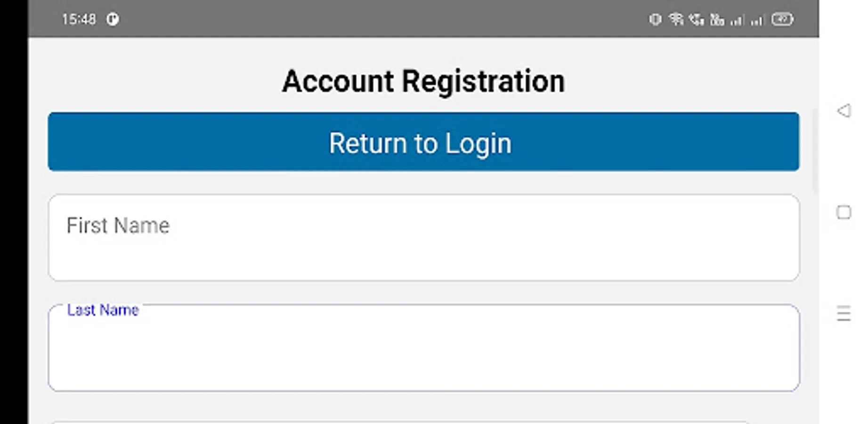Tap the battery indicator in status bar
This screenshot has width=868, height=424.
coord(782,19)
